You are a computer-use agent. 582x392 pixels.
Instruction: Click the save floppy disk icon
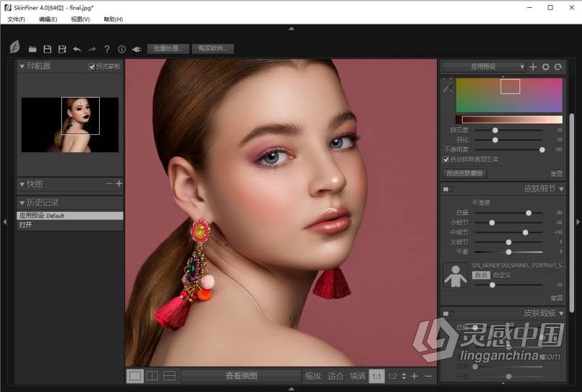click(47, 50)
